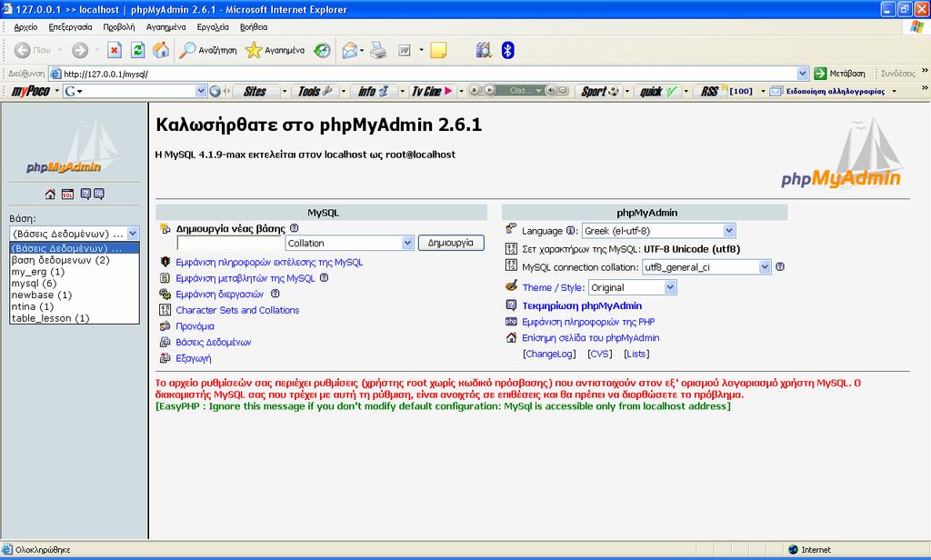Select newbase (1) from database list
Viewport: 931px width, 560px height.
click(75, 295)
